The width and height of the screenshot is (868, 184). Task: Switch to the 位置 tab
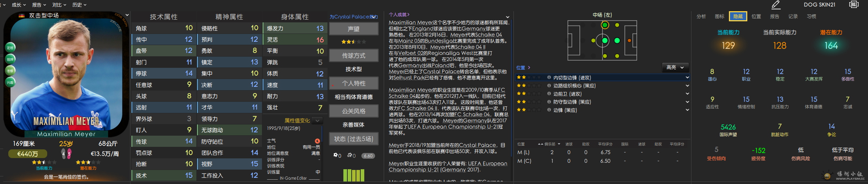(x=756, y=16)
